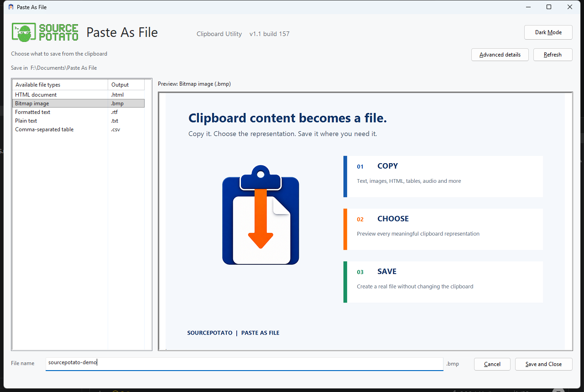Click the Paste As File title bar icon
This screenshot has height=392, width=584.
(11, 7)
